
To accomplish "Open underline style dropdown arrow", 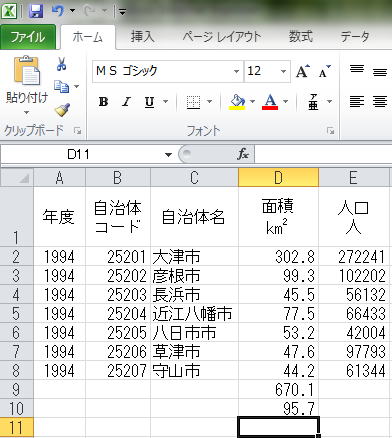I will pos(165,101).
